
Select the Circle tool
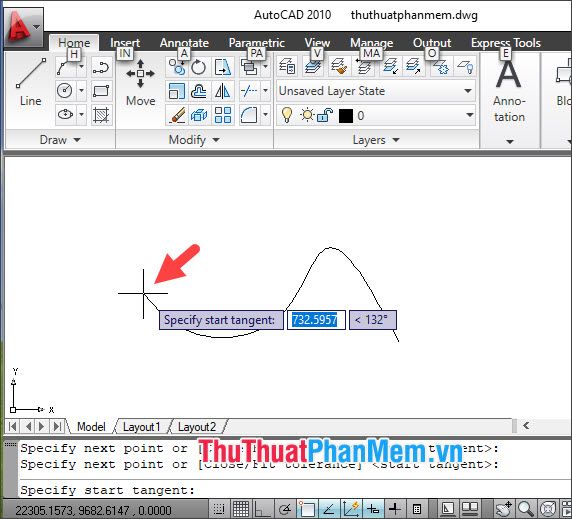tap(65, 91)
